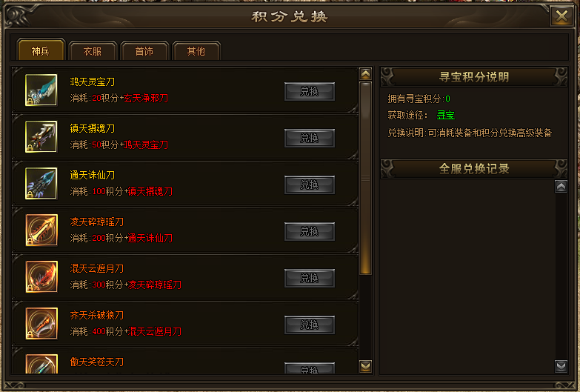580x392 pixels.
Task: Click 兑换 button for 齐天杀破狼刀
Action: pyautogui.click(x=310, y=325)
